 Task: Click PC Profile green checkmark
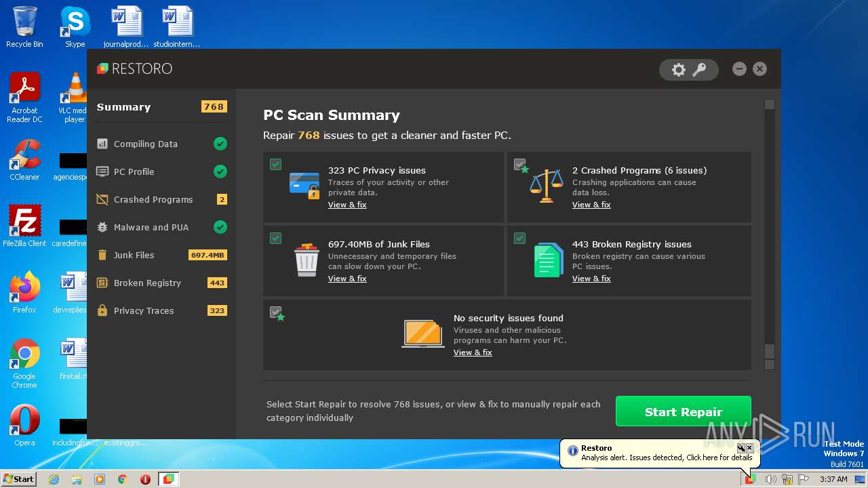click(220, 171)
